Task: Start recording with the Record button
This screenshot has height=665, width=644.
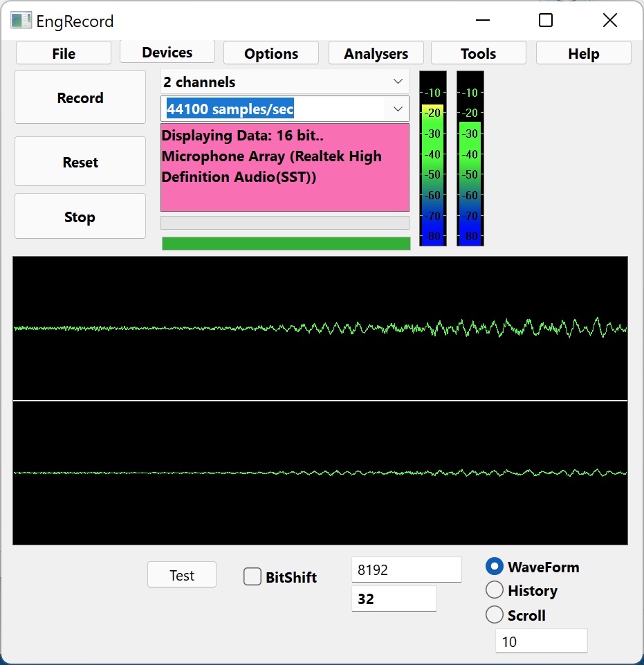Action: tap(80, 97)
